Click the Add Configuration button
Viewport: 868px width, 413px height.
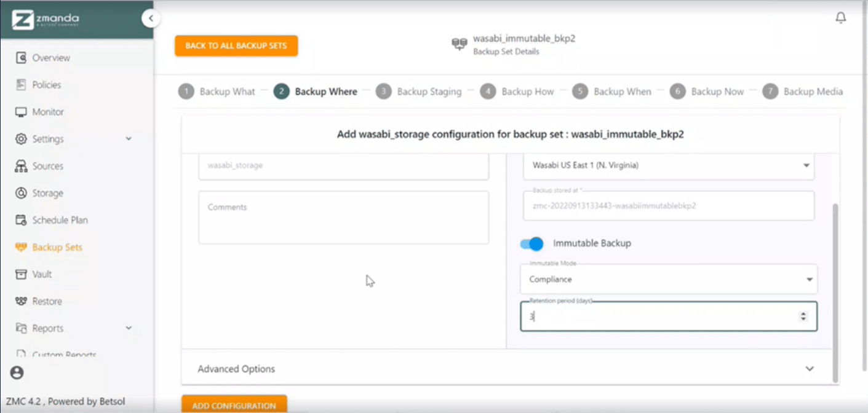pyautogui.click(x=234, y=405)
